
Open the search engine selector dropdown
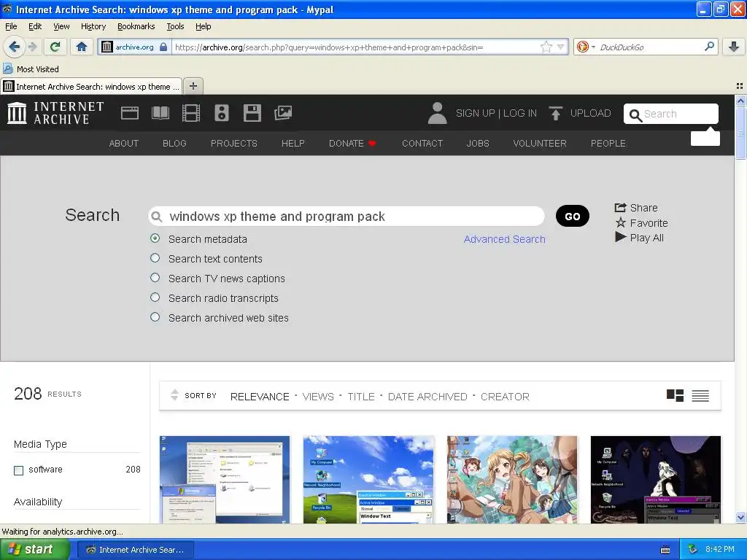[586, 47]
